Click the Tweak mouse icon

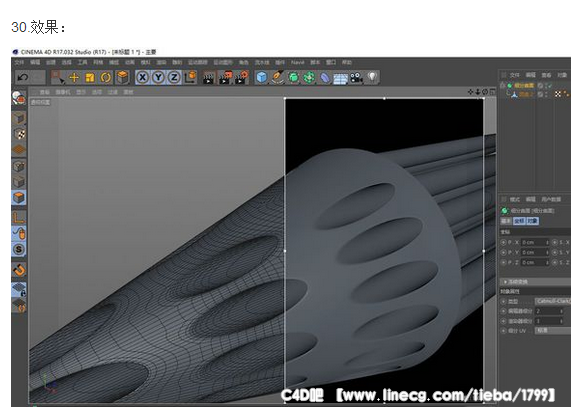(19, 233)
